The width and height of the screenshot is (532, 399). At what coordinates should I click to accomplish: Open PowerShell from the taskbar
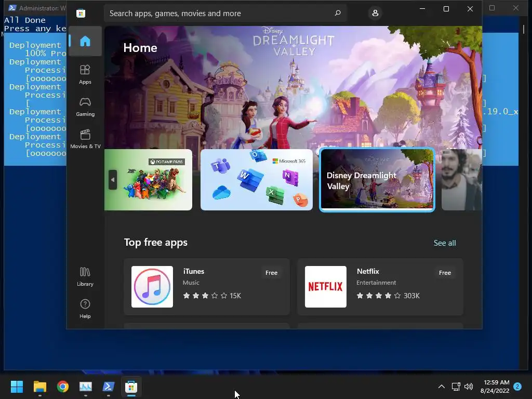click(109, 387)
